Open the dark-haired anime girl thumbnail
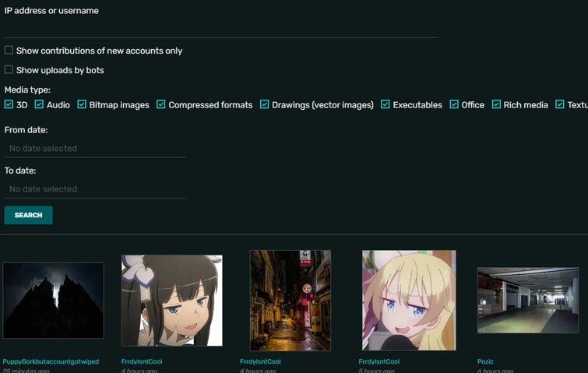The image size is (588, 373). click(x=172, y=301)
